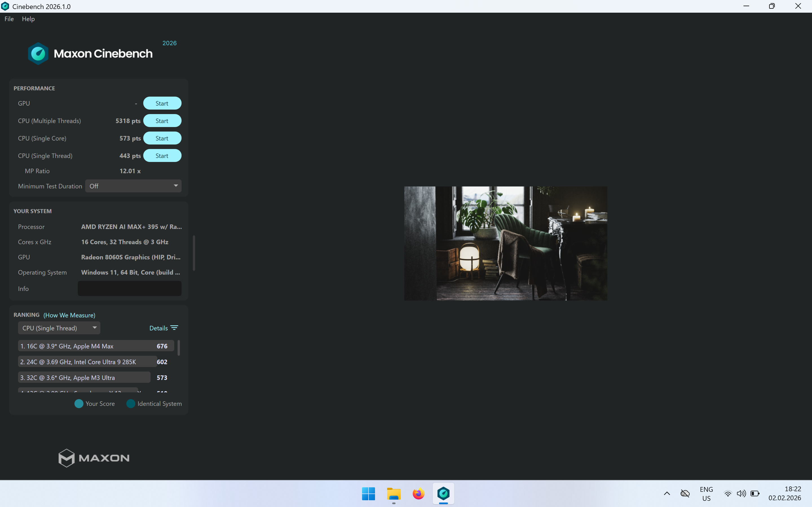This screenshot has height=507, width=812.
Task: Start the CPU (Multiple Threads) test
Action: pos(162,121)
